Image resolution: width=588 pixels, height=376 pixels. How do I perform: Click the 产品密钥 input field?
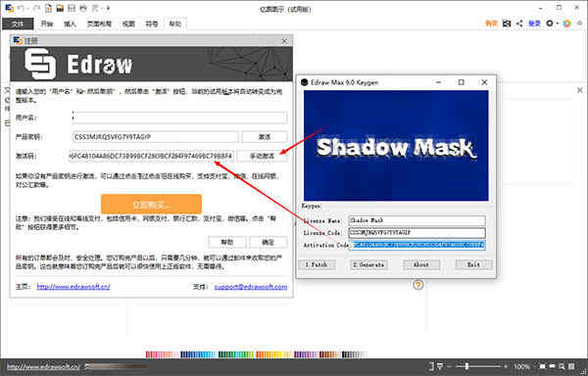point(155,137)
